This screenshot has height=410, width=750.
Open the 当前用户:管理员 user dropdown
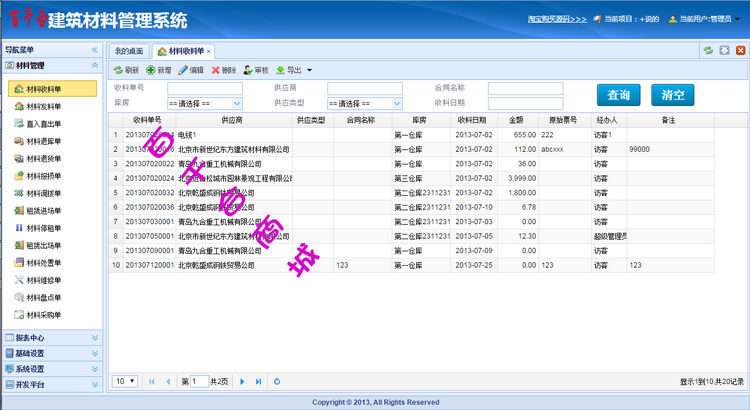704,19
